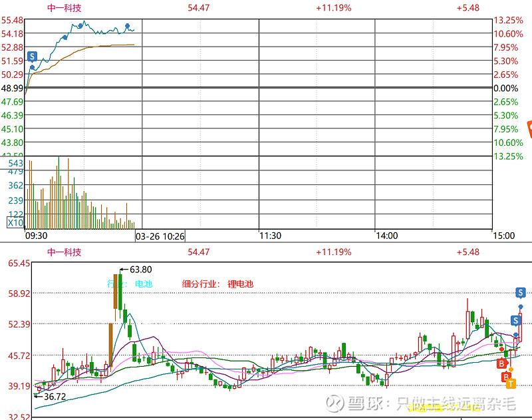
Task: Click the 63.80 high price label
Action: 141,270
